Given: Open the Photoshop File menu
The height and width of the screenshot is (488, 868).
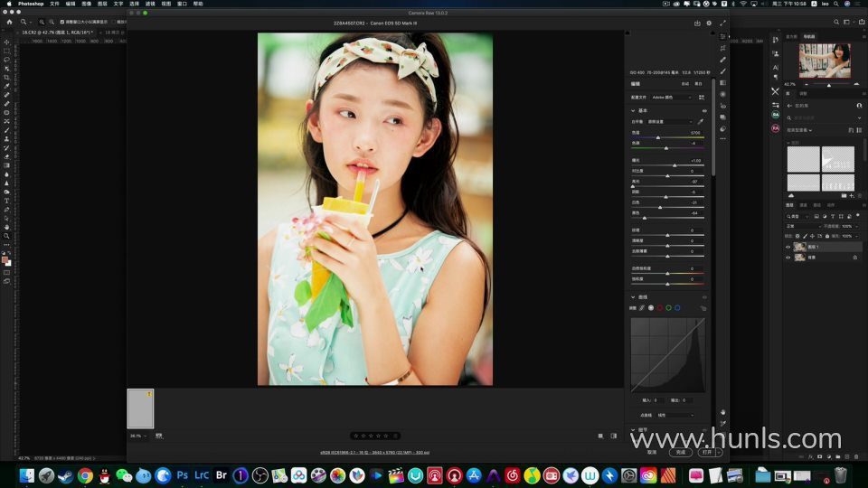Looking at the screenshot, I should [55, 4].
